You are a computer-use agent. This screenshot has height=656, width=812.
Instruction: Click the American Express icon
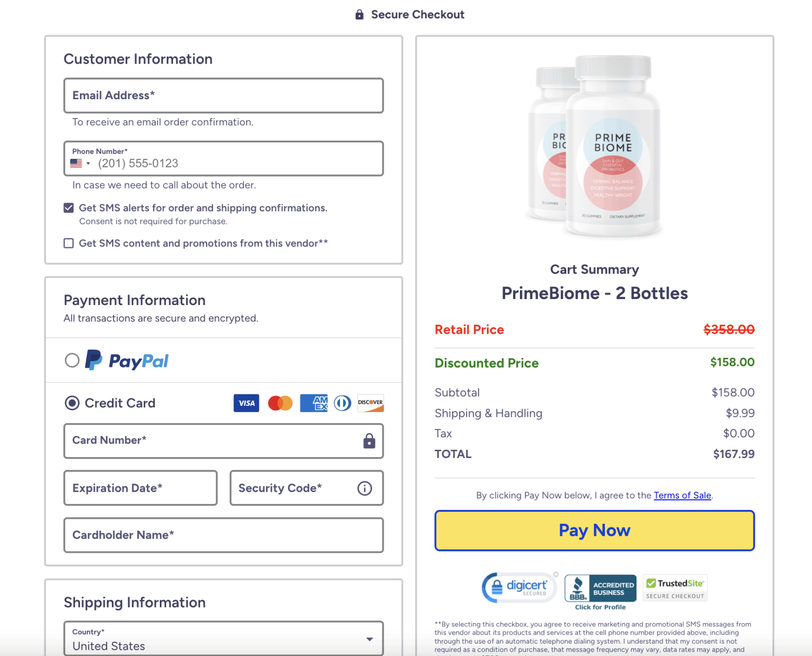click(x=314, y=403)
